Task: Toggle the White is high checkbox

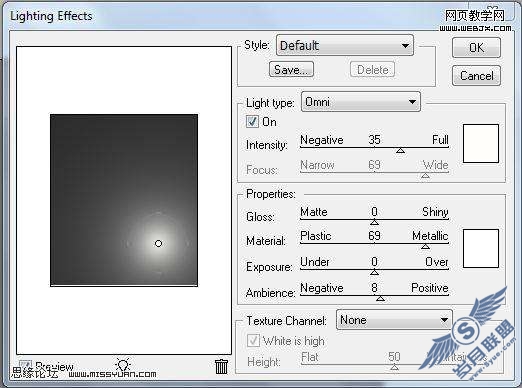Action: pos(253,341)
